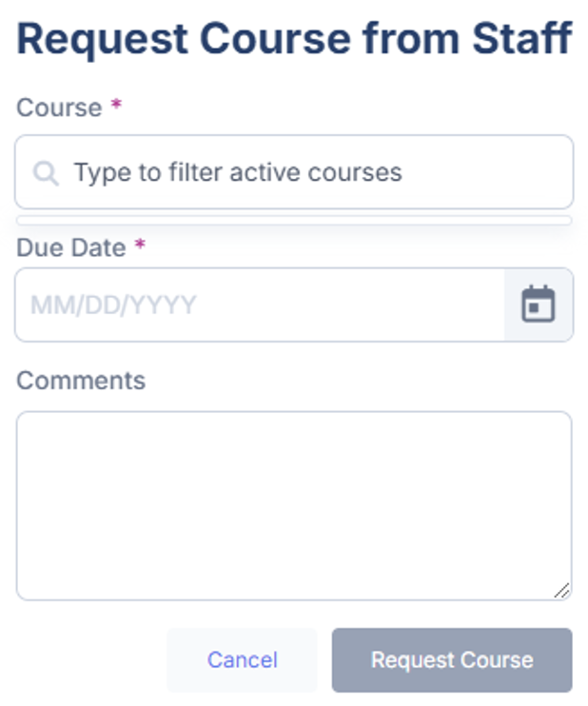588x706 pixels.
Task: Click the 'Cancel' link text
Action: pos(243,660)
